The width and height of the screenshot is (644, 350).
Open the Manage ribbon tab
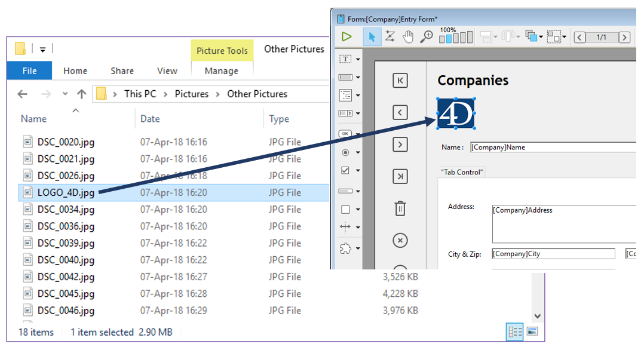pyautogui.click(x=222, y=70)
